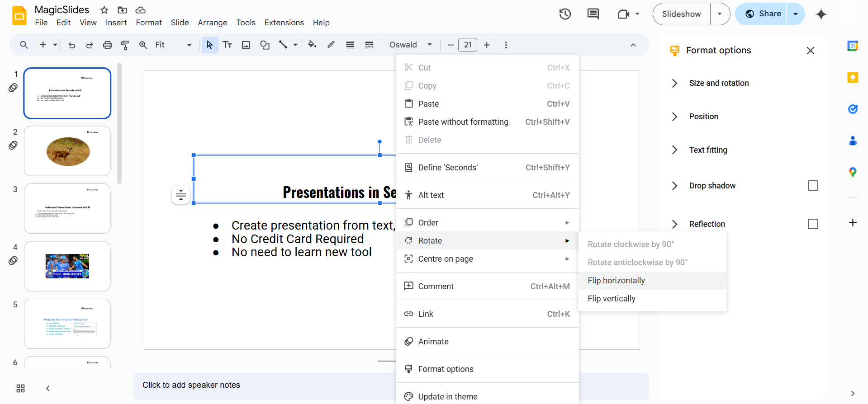Select slide 2 deer thumbnail
Screen dimensions: 868x404
click(67, 151)
